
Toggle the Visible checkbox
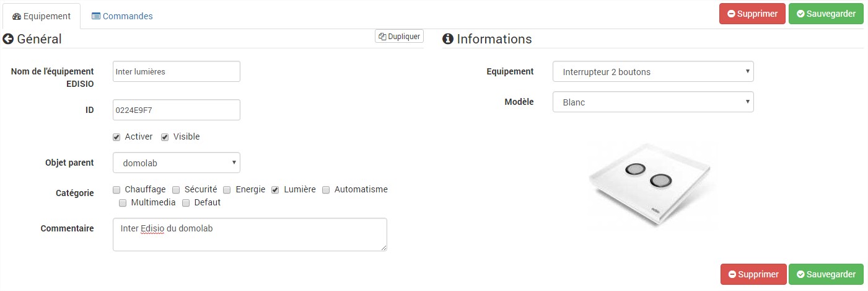click(165, 137)
